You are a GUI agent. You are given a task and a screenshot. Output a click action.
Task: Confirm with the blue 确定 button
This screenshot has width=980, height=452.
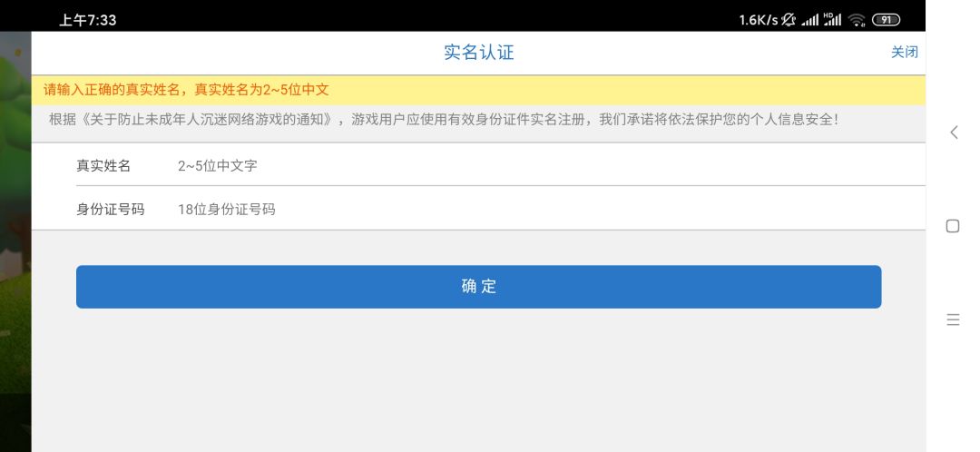click(x=479, y=286)
